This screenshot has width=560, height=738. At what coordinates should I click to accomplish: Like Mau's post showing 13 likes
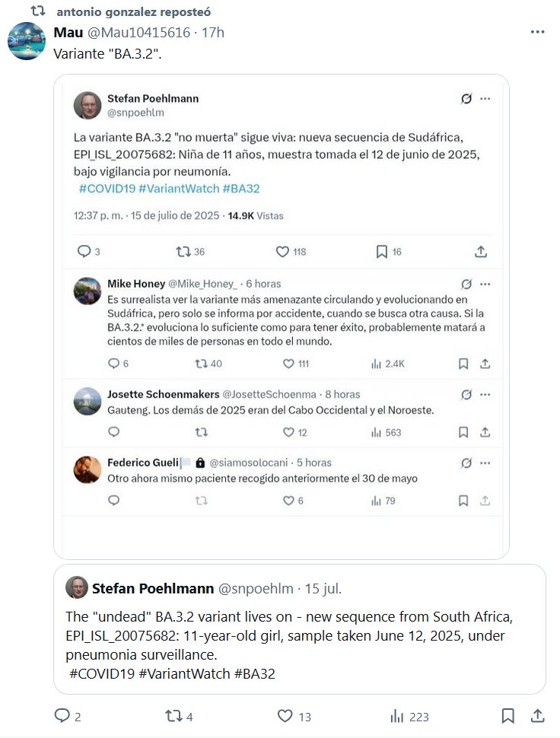[x=285, y=716]
